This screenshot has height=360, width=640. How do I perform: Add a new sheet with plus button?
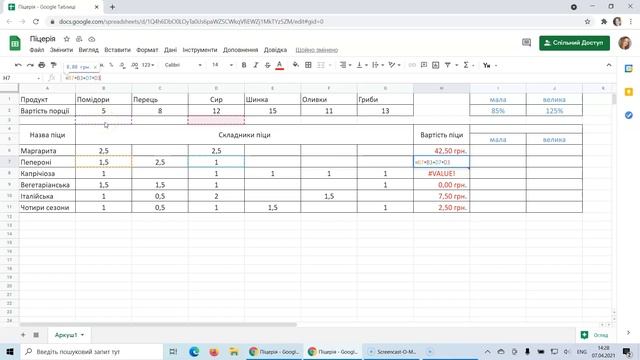(x=23, y=335)
